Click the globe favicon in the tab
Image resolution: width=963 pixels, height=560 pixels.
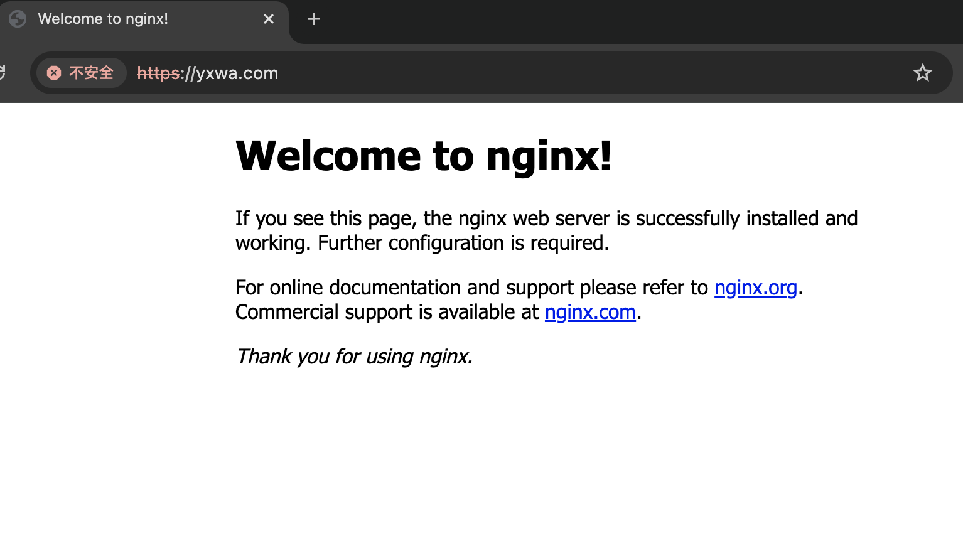click(18, 19)
